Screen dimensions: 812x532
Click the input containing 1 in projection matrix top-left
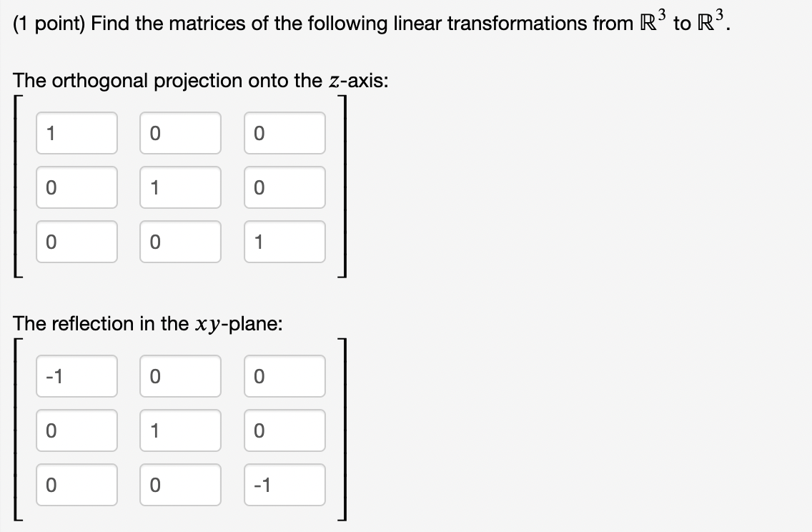[76, 133]
